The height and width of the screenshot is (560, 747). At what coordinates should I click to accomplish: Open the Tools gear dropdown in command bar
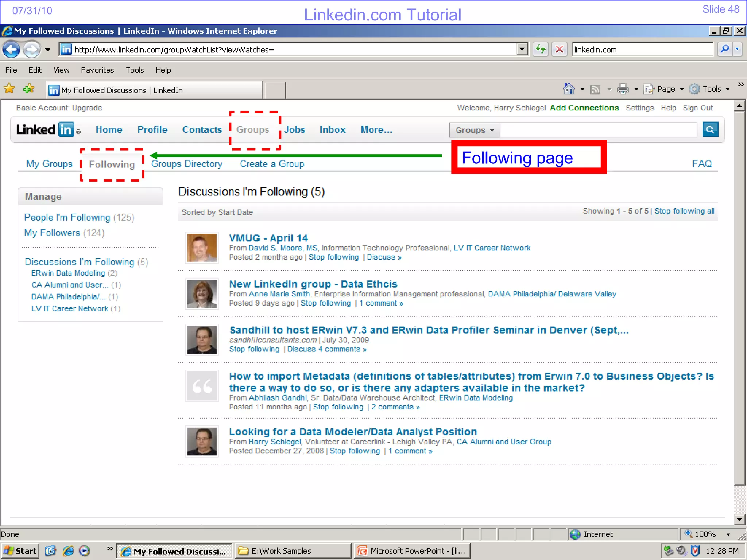(709, 89)
